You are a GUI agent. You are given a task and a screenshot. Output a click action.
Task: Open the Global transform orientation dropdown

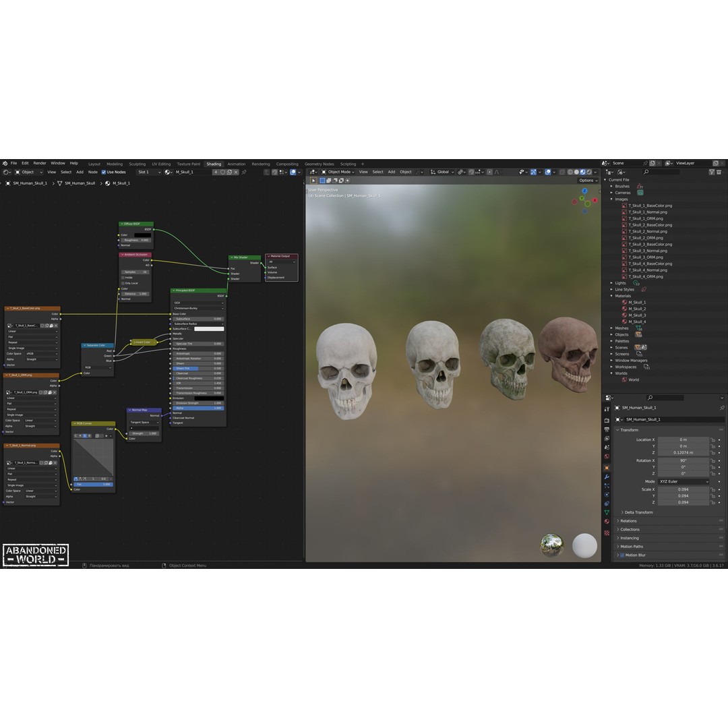442,173
